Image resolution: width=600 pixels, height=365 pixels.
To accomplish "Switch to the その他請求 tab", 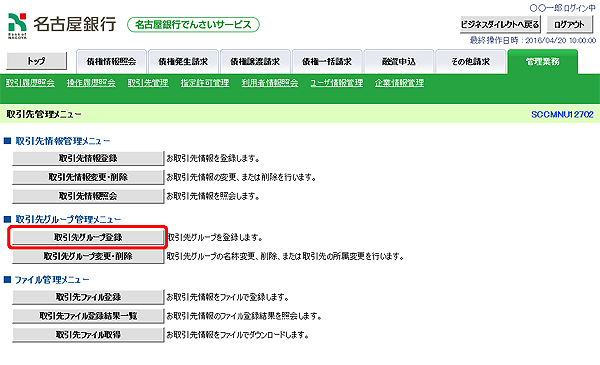I will click(x=471, y=62).
